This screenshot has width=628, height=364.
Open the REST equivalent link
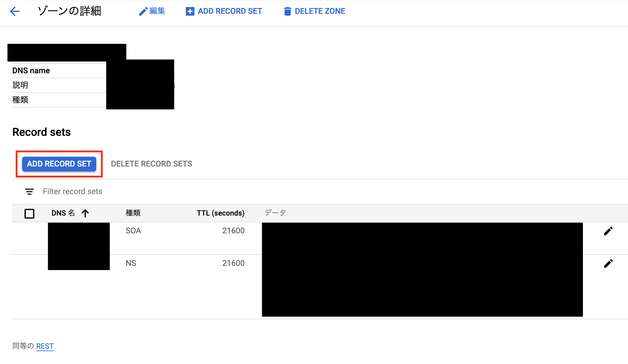pos(45,346)
